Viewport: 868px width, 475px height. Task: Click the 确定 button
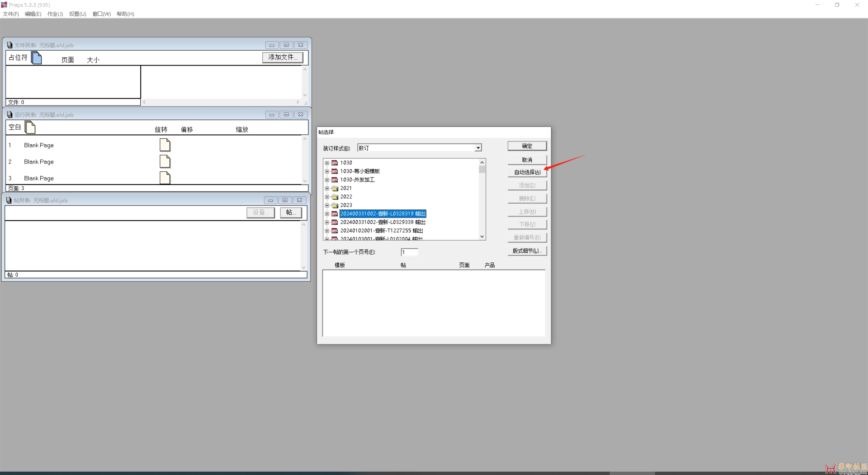coord(527,146)
